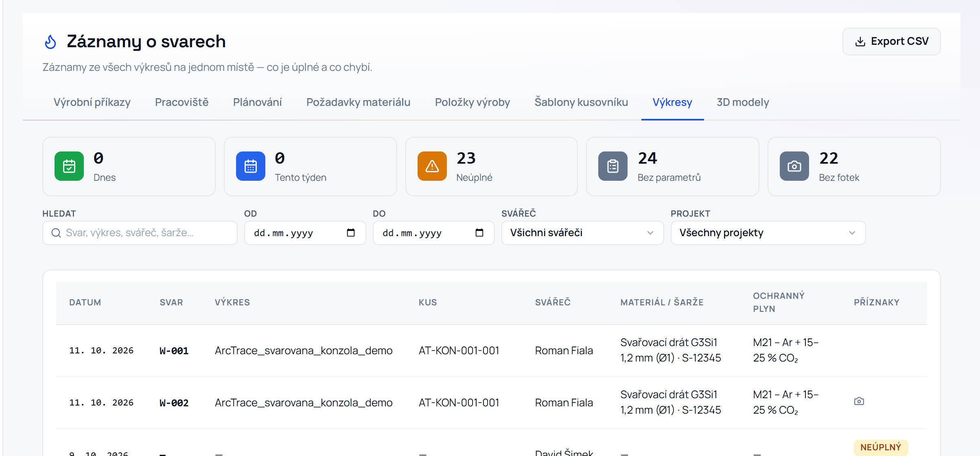Open the Všichni svářeči dropdown
The height and width of the screenshot is (456, 980).
click(582, 233)
